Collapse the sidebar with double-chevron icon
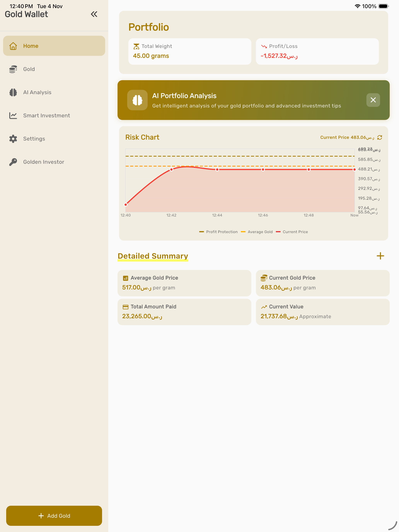 pos(94,14)
